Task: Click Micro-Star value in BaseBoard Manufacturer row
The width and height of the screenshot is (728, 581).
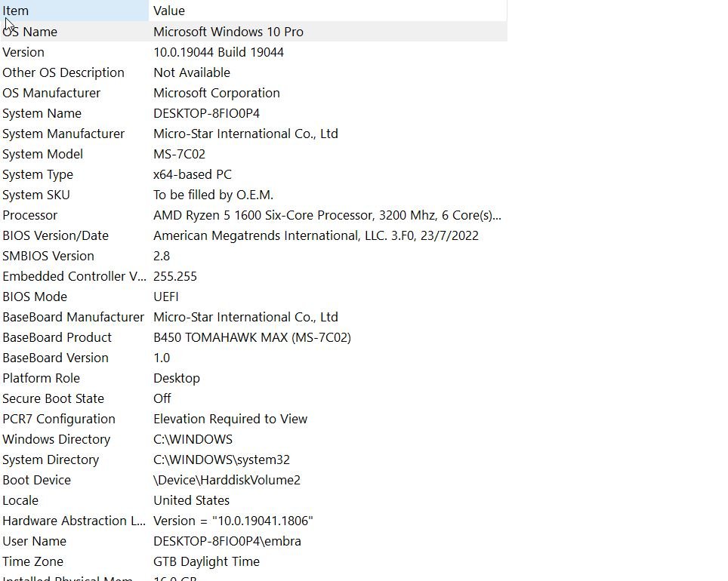Action: tap(245, 318)
